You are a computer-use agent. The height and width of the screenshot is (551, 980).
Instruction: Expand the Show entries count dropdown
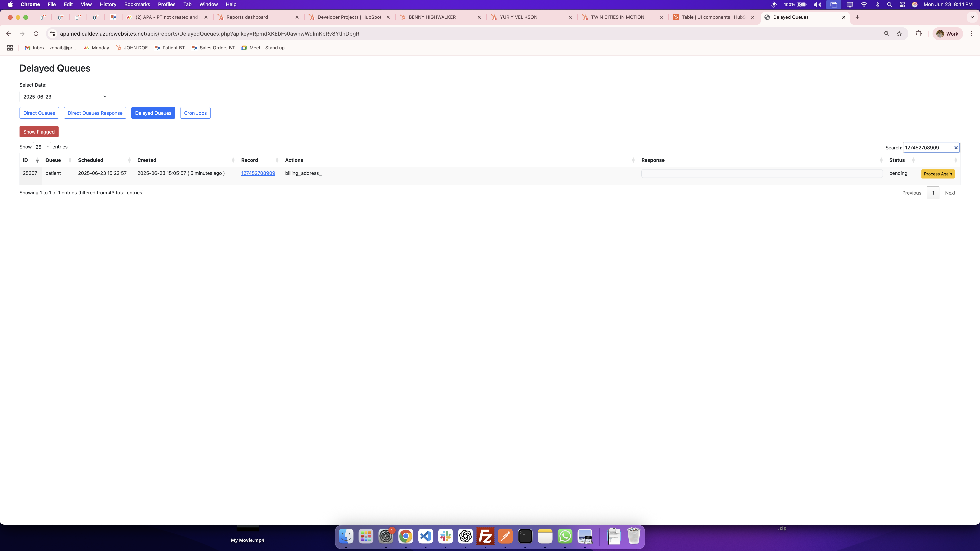pyautogui.click(x=42, y=147)
